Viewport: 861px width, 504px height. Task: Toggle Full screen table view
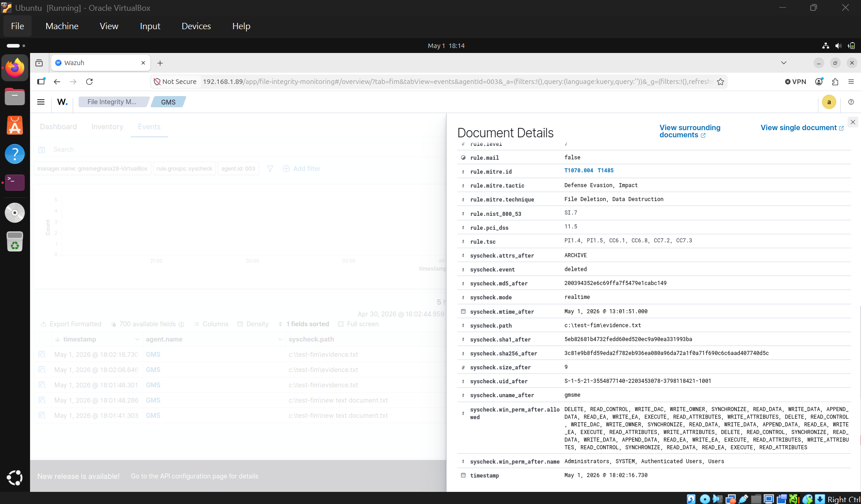(x=358, y=324)
